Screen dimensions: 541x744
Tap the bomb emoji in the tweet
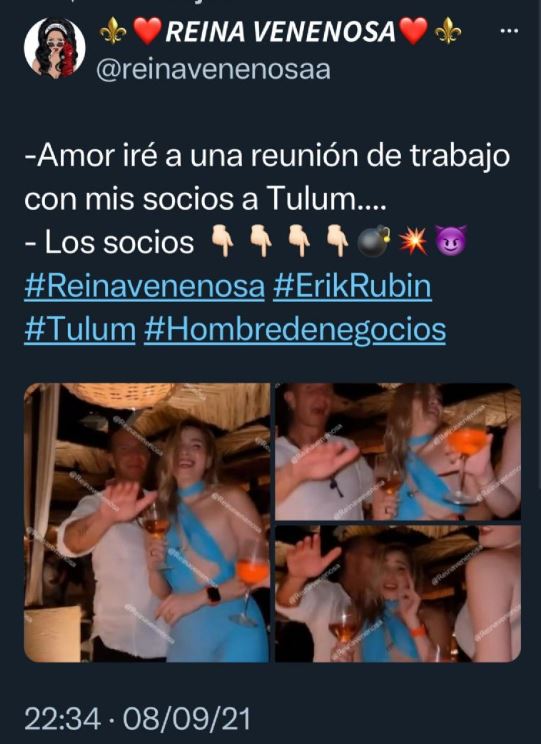tap(373, 242)
